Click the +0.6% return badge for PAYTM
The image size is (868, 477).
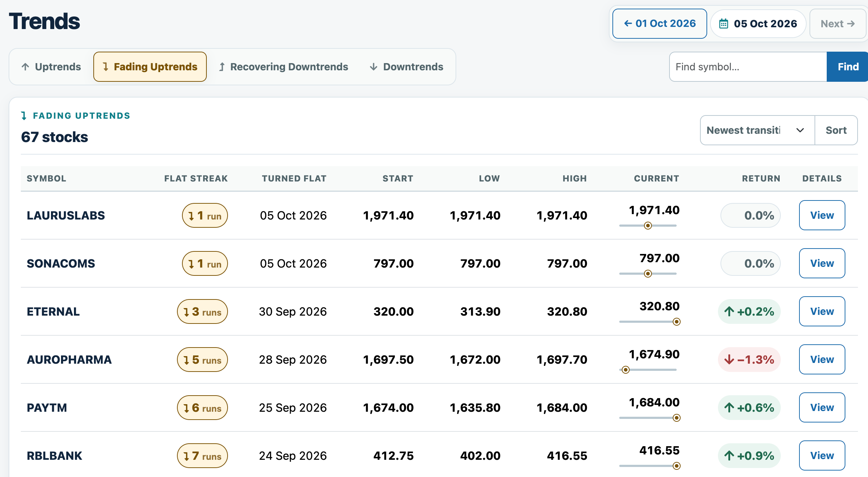[749, 408]
